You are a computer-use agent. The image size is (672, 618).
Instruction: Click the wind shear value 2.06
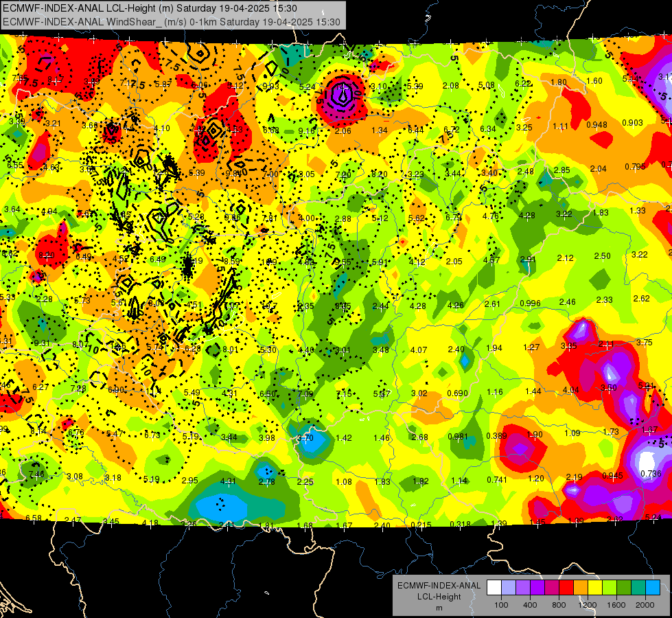(x=343, y=130)
